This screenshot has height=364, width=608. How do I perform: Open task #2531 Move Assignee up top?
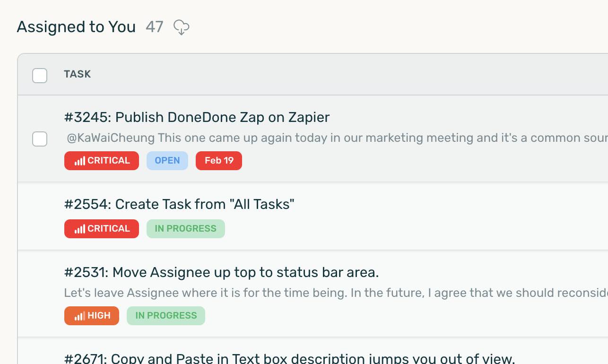[x=222, y=272]
